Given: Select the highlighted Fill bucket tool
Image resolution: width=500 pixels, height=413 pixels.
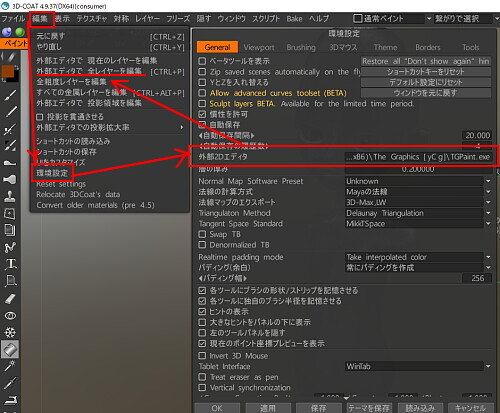Looking at the screenshot, I should pos(10,349).
